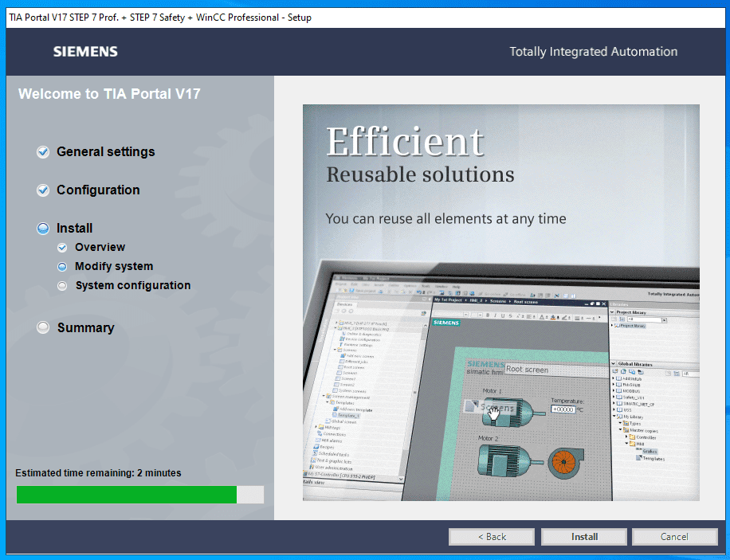This screenshot has height=560, width=730.
Task: Click the Configuration step checkmark icon
Action: (43, 190)
